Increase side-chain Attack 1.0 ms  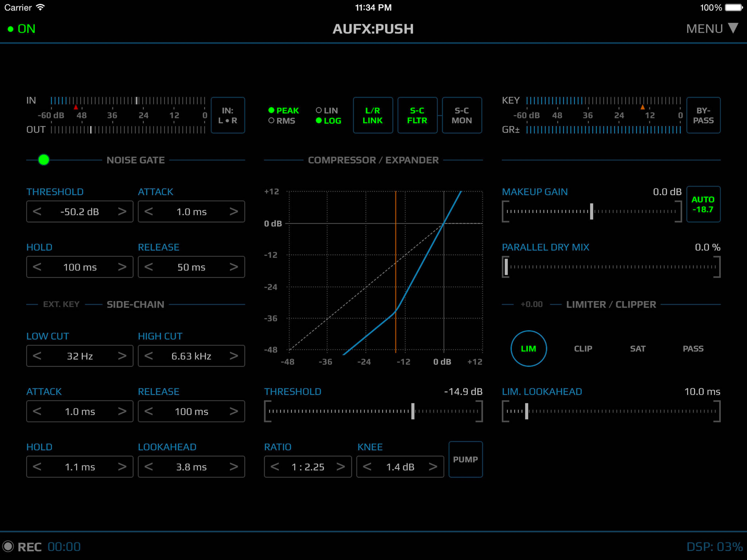pos(122,411)
